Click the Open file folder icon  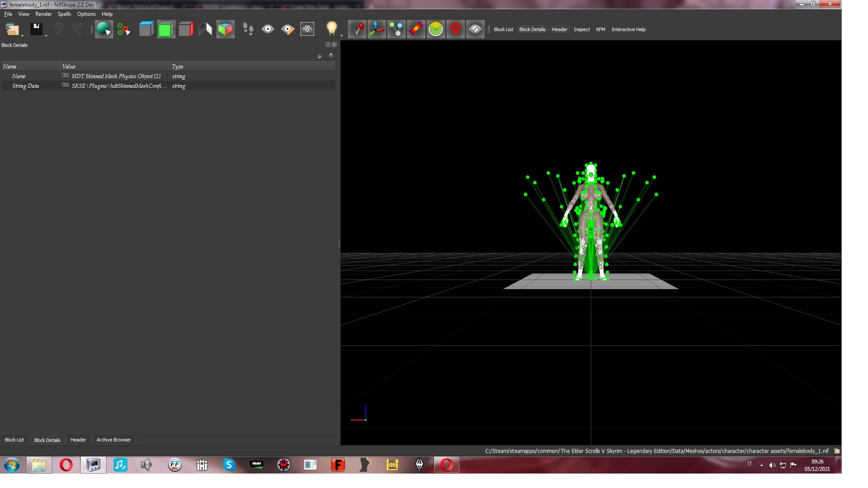tap(12, 29)
